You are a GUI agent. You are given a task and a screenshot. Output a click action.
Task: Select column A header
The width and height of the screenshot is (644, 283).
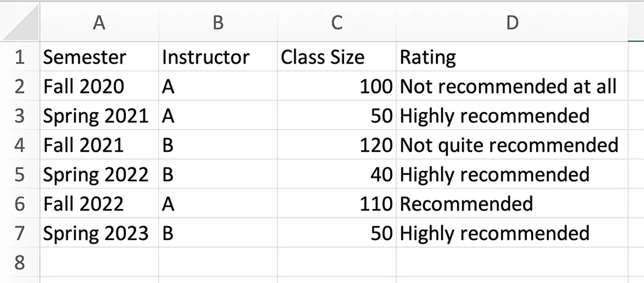pyautogui.click(x=99, y=23)
